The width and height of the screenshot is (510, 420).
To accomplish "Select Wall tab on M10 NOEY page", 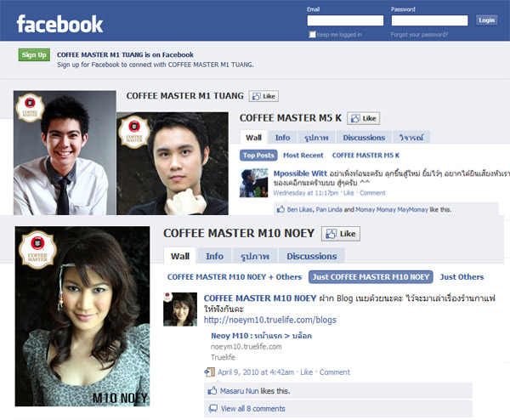I will tap(180, 257).
